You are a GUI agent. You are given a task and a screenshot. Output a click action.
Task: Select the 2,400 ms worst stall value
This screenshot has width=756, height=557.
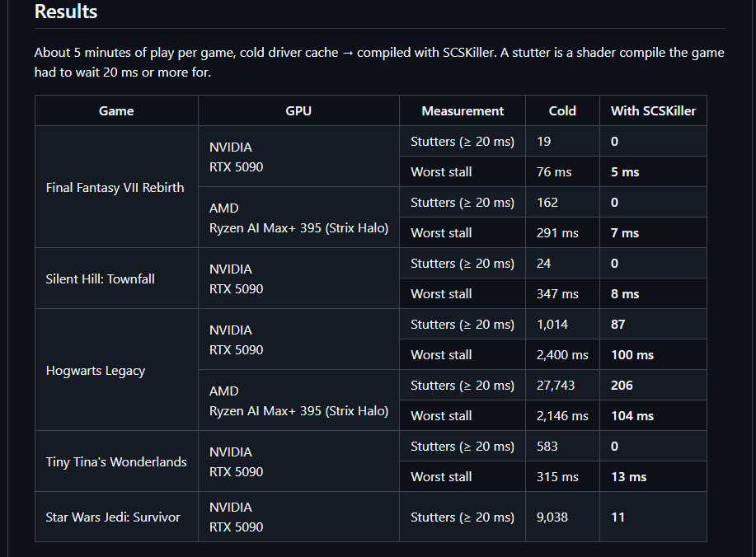[x=562, y=354]
